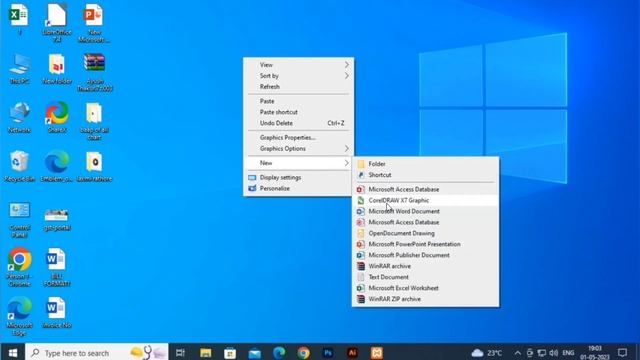Screen dimensions: 640x360
Task: Click Refresh in the context menu
Action: coord(299,87)
